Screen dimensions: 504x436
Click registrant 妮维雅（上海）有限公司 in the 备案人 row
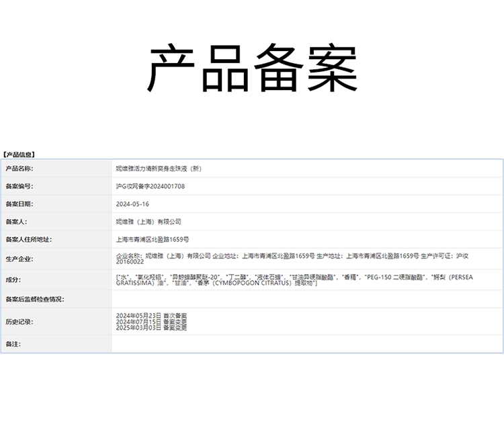pos(149,221)
